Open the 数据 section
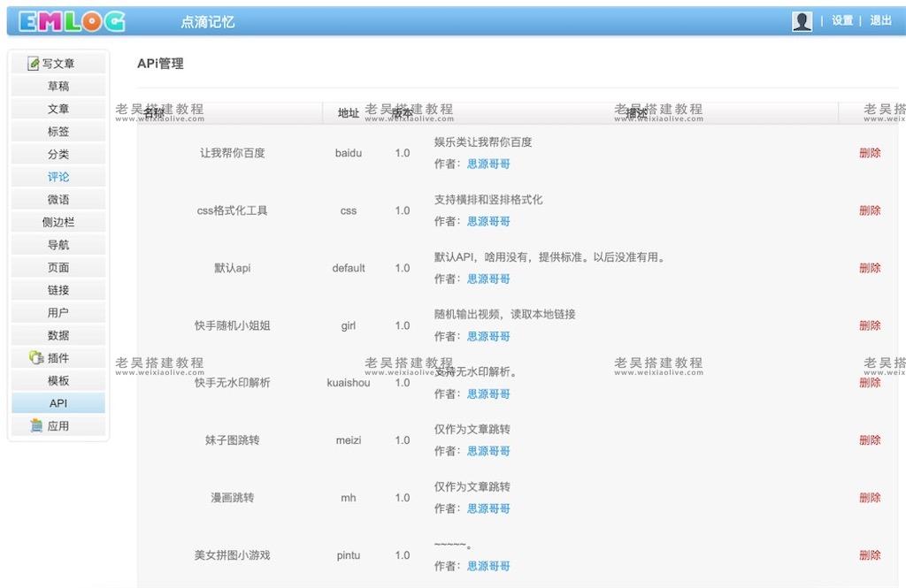The height and width of the screenshot is (588, 906). [x=58, y=335]
